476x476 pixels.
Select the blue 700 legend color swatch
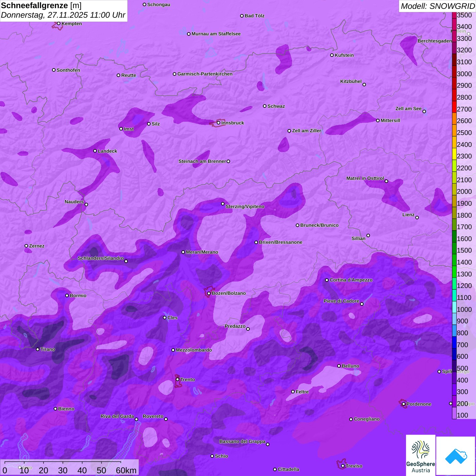(x=454, y=343)
